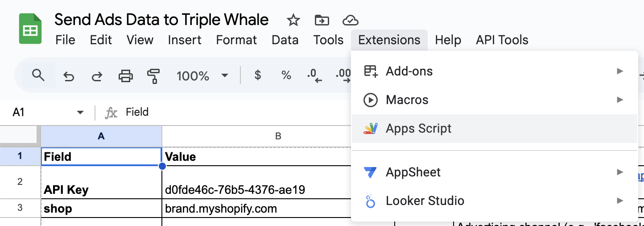
Task: Redo the last action
Action: (x=96, y=76)
